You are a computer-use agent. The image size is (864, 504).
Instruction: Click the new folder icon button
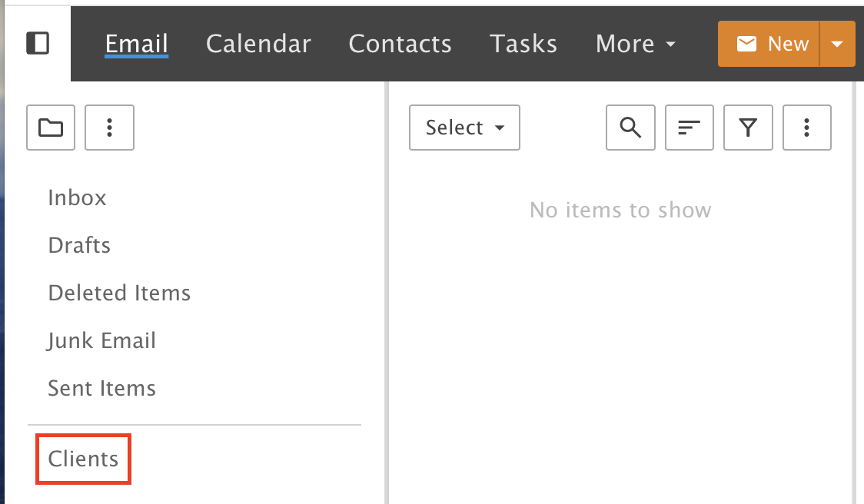pos(51,128)
